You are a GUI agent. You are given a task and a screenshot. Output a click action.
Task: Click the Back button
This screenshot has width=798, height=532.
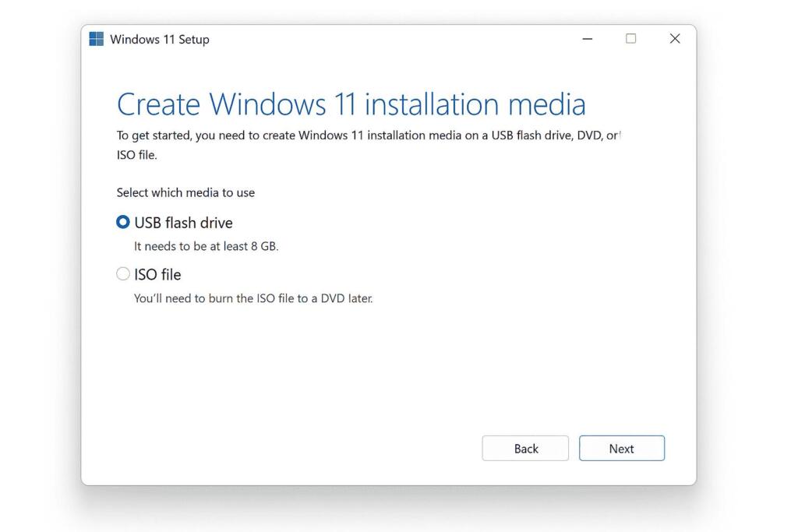525,448
